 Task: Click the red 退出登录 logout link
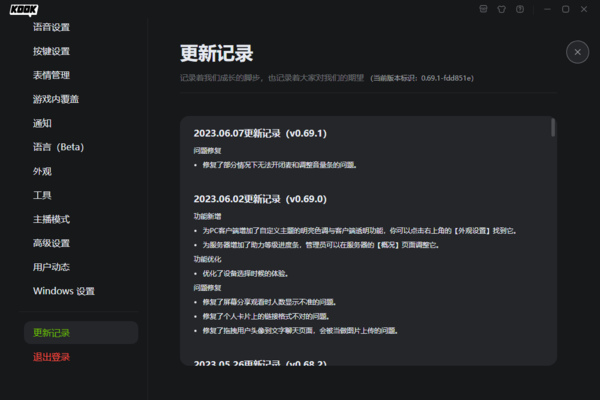click(52, 357)
